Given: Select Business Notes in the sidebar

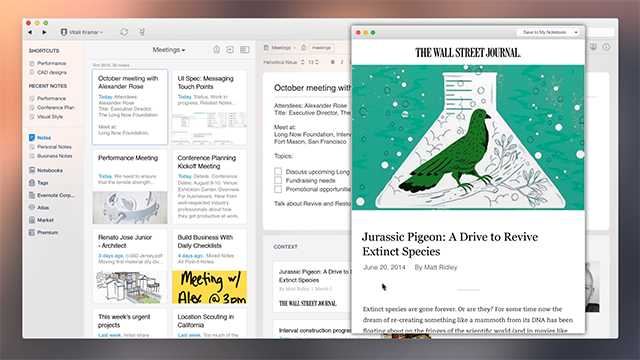Looking at the screenshot, I should [x=51, y=156].
